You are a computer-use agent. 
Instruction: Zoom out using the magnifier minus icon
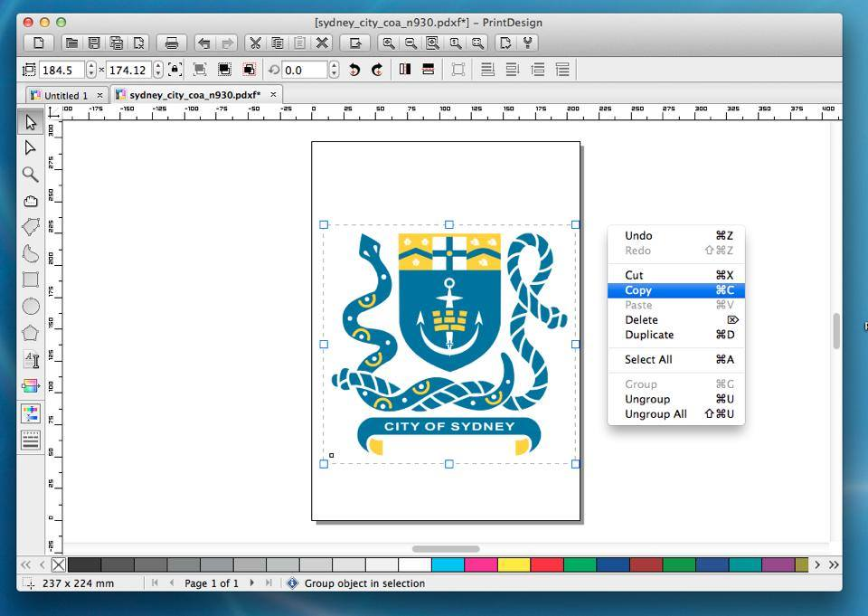(x=410, y=43)
